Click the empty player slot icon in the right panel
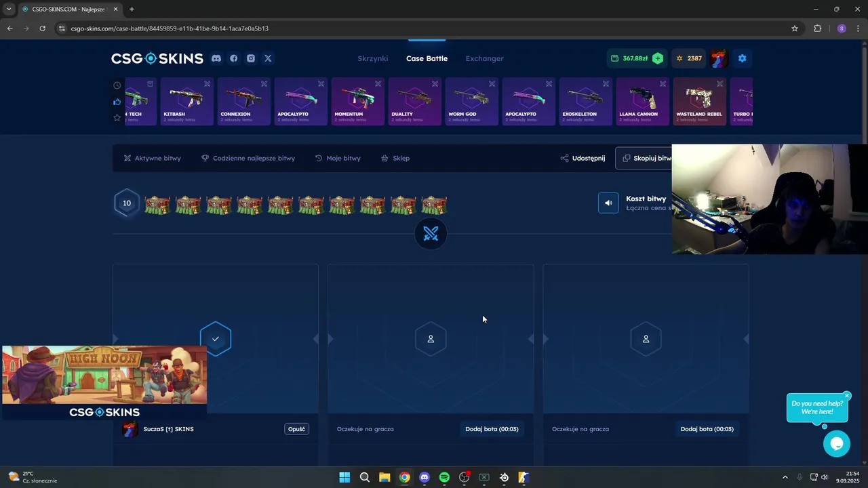 646,339
